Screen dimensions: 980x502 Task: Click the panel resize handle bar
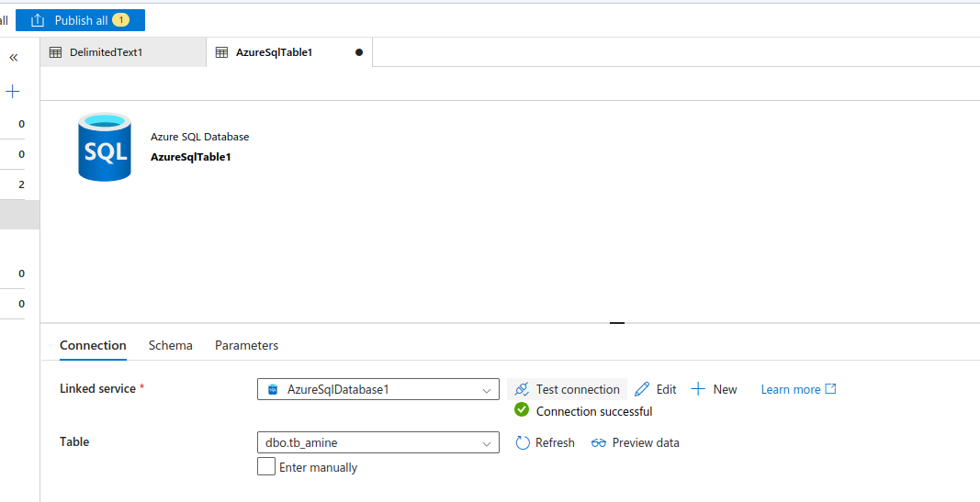coord(617,323)
